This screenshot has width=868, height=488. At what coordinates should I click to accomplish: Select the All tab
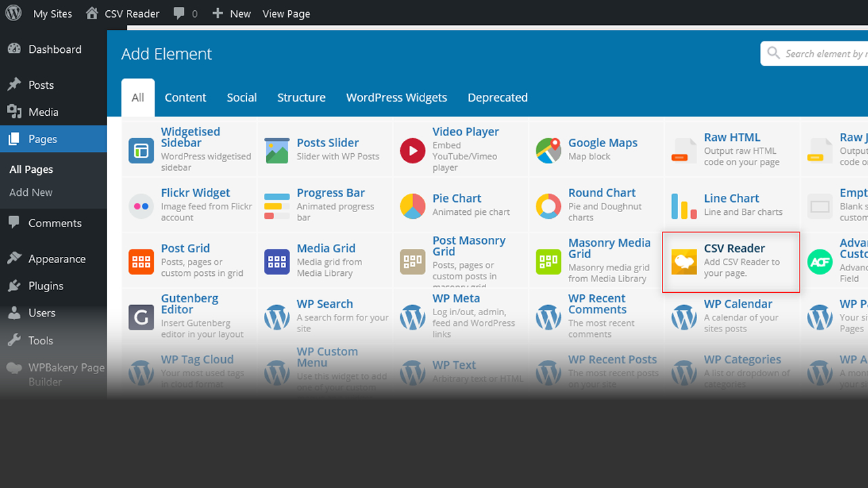click(x=138, y=98)
